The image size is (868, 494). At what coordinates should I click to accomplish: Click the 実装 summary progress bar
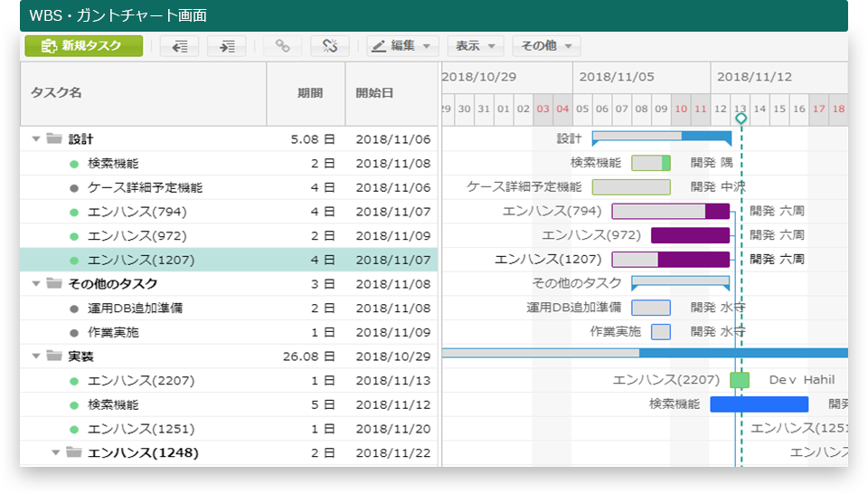click(x=645, y=353)
